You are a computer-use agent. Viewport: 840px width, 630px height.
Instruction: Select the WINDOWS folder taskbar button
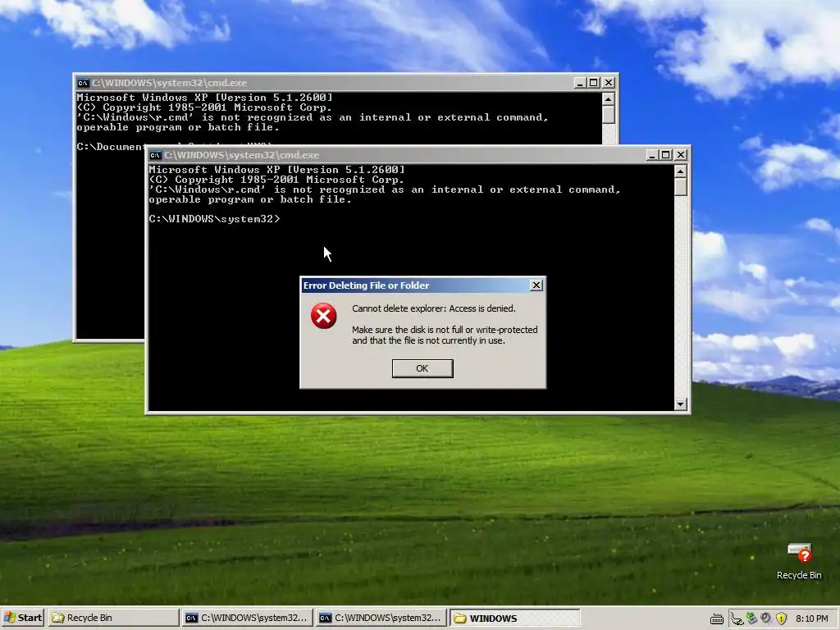pos(515,618)
